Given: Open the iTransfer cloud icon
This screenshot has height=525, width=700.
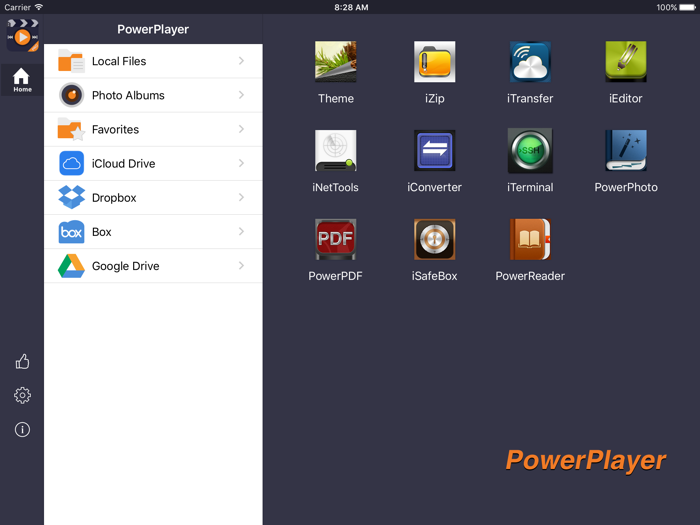Looking at the screenshot, I should click(x=530, y=62).
